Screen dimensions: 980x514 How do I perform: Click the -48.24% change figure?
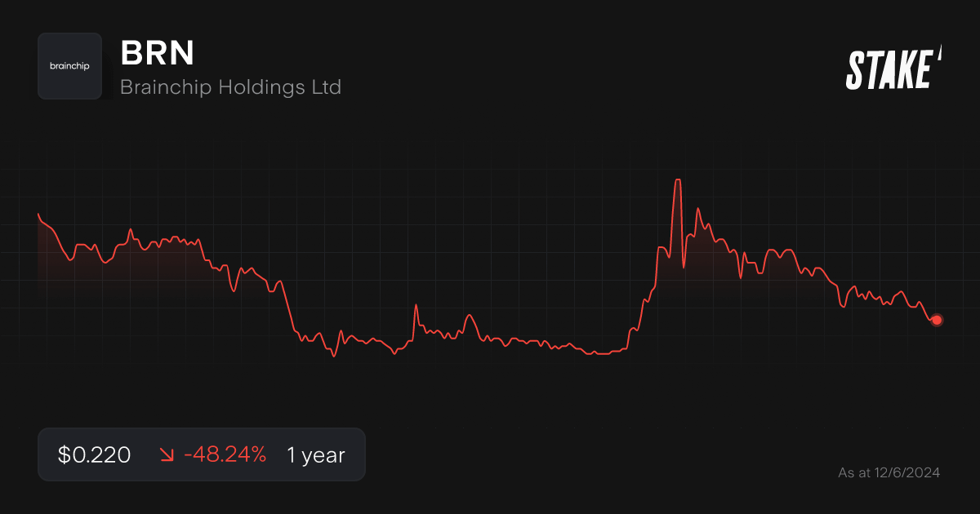point(225,455)
